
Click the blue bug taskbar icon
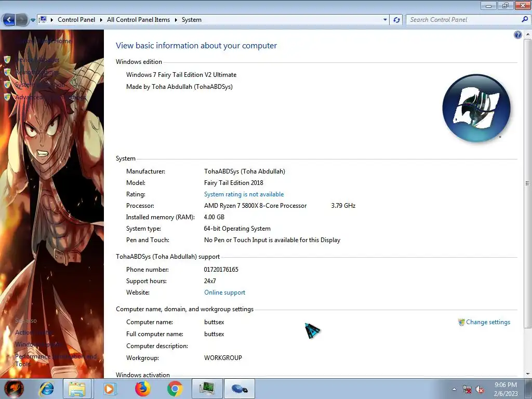pos(239,389)
